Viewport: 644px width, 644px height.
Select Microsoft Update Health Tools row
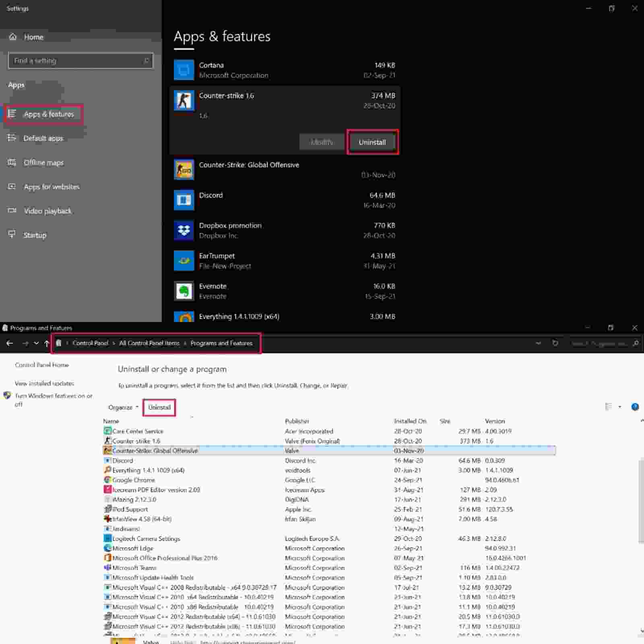(x=329, y=578)
